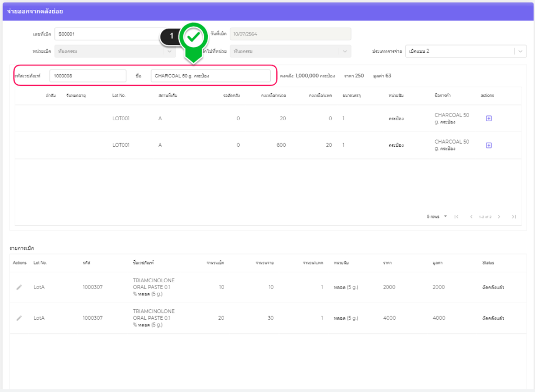Click the Lot No. column header in the upper table

[x=119, y=96]
